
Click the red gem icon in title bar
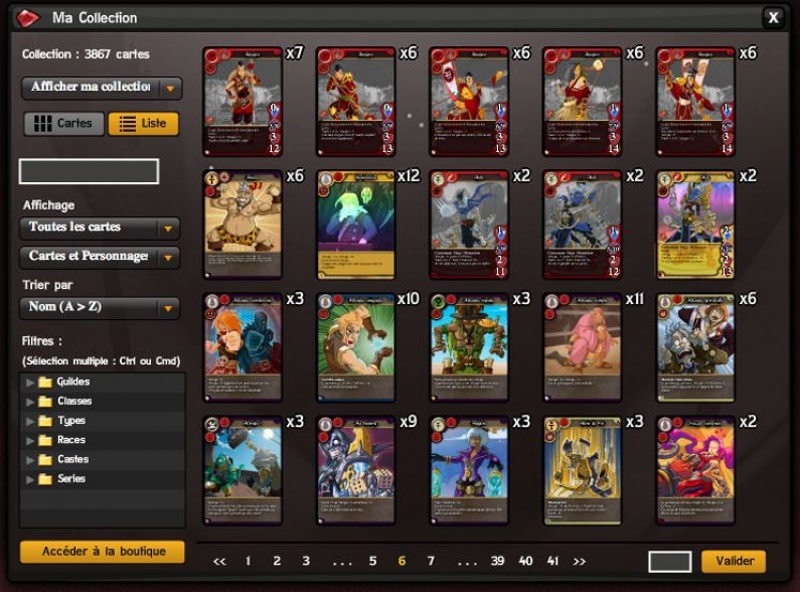[x=28, y=18]
